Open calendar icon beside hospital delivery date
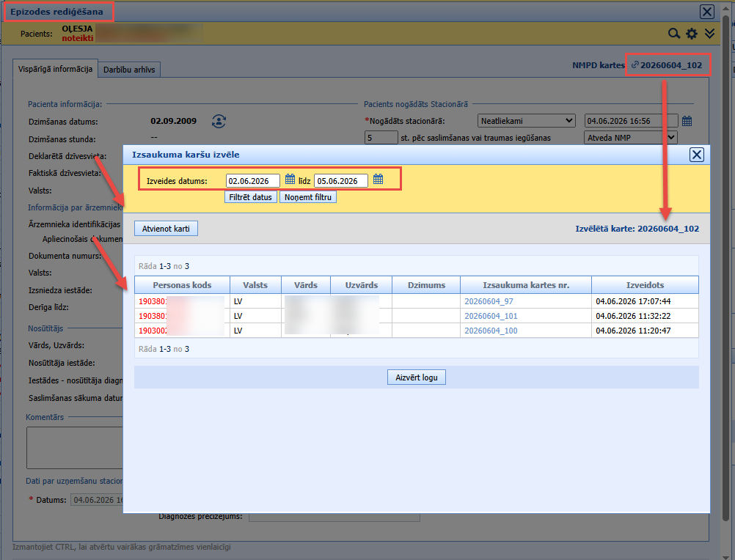 (687, 121)
